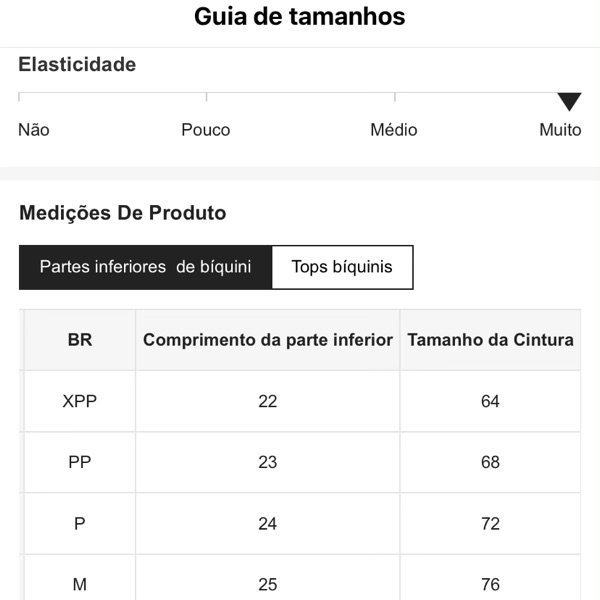The height and width of the screenshot is (600, 600).
Task: Click the Medições De Produto heading
Action: click(x=122, y=213)
